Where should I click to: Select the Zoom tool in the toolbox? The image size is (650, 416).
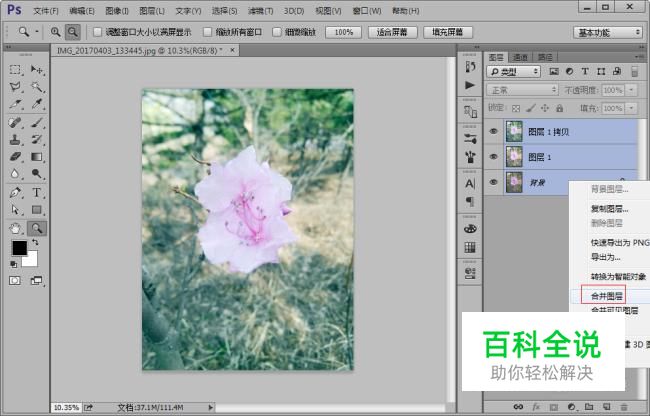pos(37,228)
